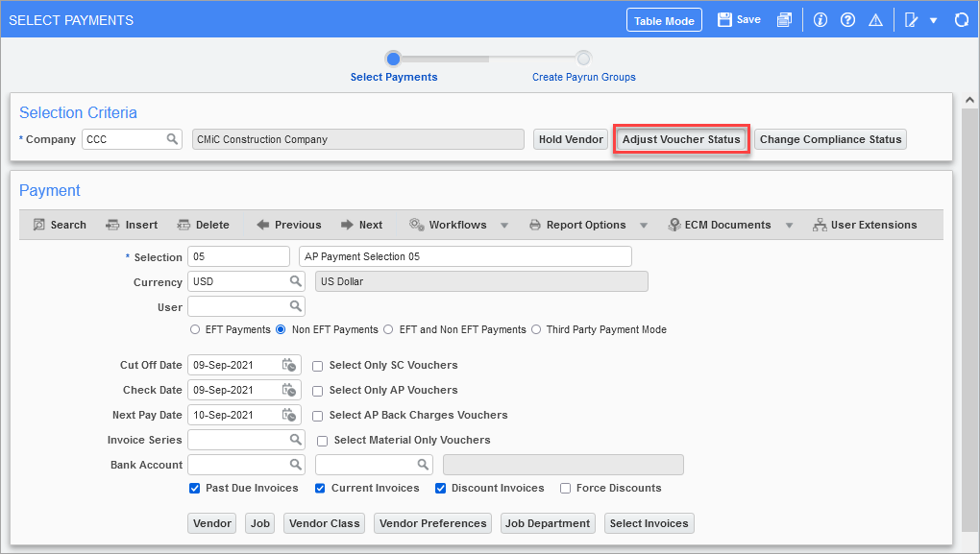The image size is (980, 554).
Task: Click the Create Payrun Groups progress circle
Action: click(x=584, y=59)
